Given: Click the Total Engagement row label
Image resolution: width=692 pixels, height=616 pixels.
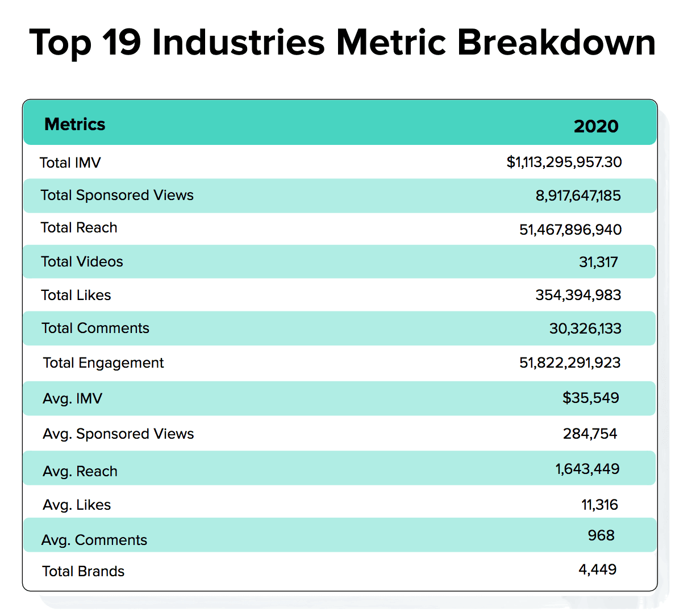Looking at the screenshot, I should pyautogui.click(x=103, y=363).
